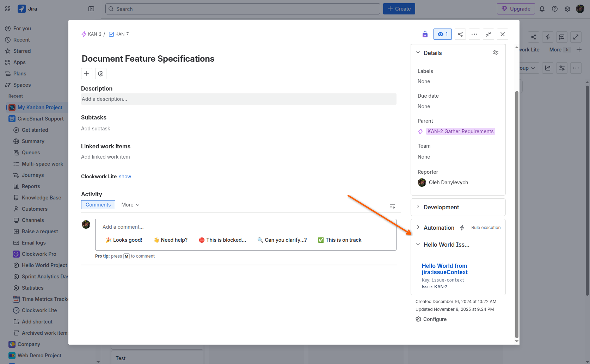Click the Oleh Danylevych reporter field
590x364 pixels.
pos(443,183)
